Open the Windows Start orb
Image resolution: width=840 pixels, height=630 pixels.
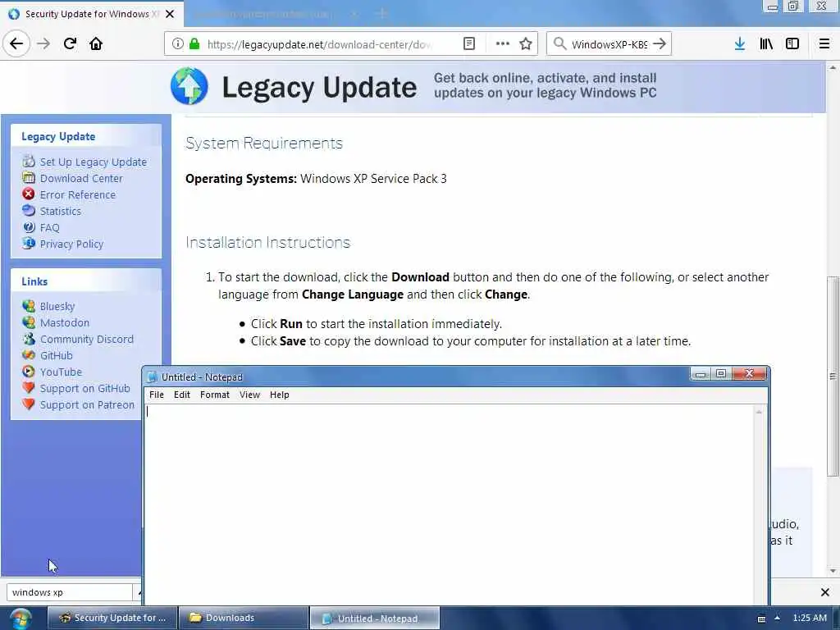tap(21, 619)
